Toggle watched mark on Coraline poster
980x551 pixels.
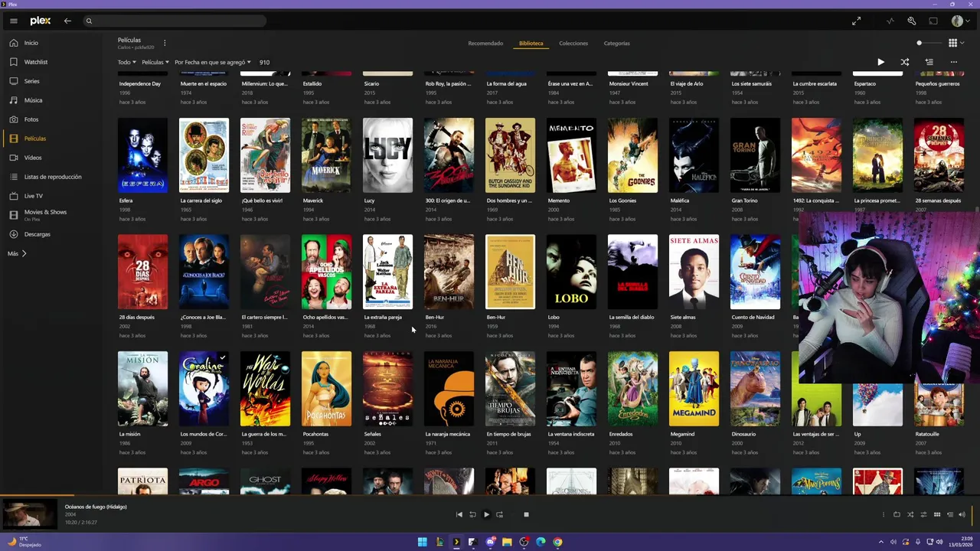(x=223, y=357)
